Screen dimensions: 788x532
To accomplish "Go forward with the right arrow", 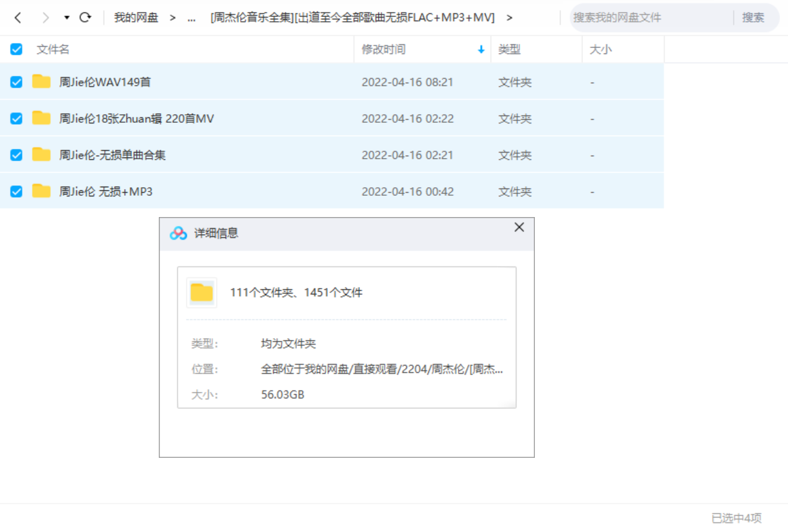I will (45, 18).
